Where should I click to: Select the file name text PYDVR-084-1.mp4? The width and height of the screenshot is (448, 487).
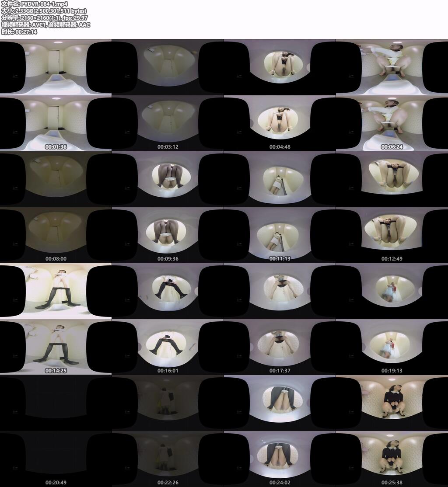[34, 4]
